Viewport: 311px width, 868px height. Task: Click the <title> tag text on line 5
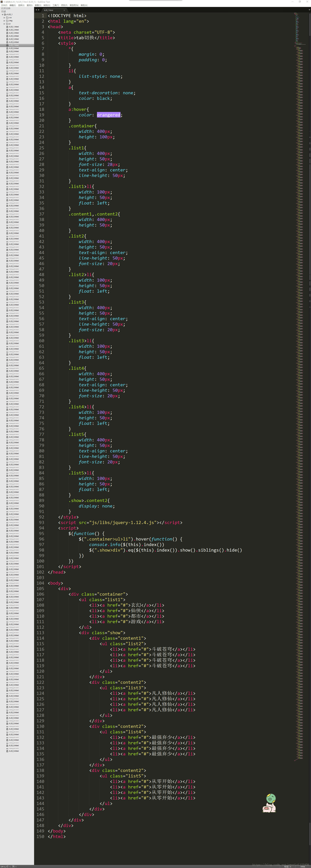point(67,38)
